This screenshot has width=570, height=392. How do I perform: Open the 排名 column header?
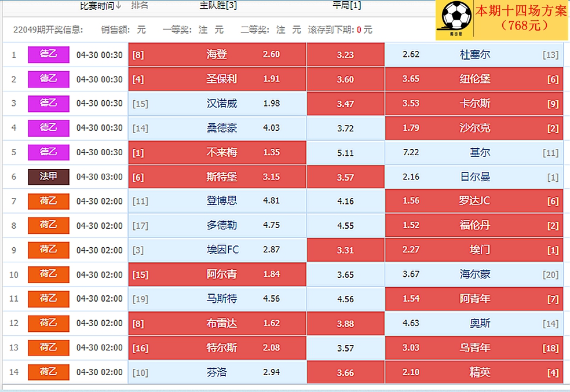click(x=140, y=5)
